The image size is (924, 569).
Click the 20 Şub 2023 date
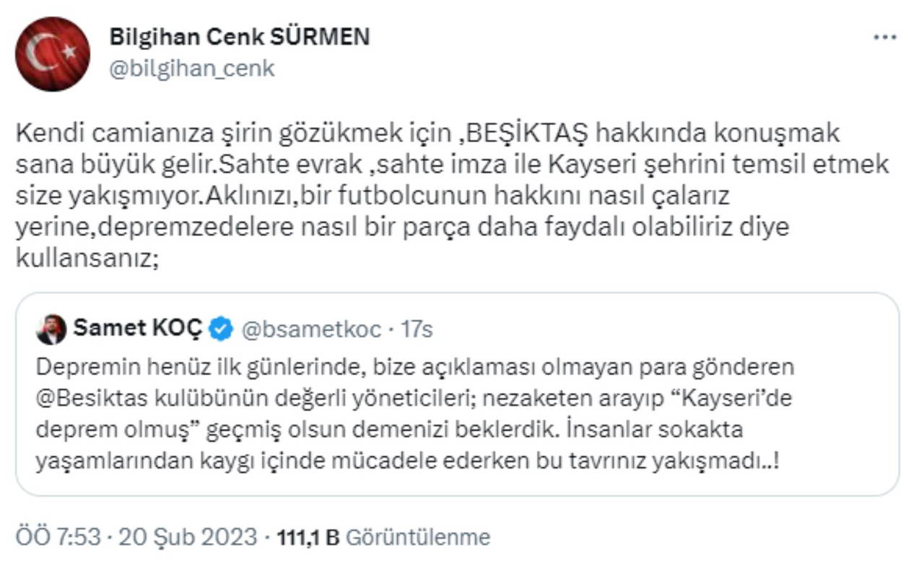pos(188,537)
